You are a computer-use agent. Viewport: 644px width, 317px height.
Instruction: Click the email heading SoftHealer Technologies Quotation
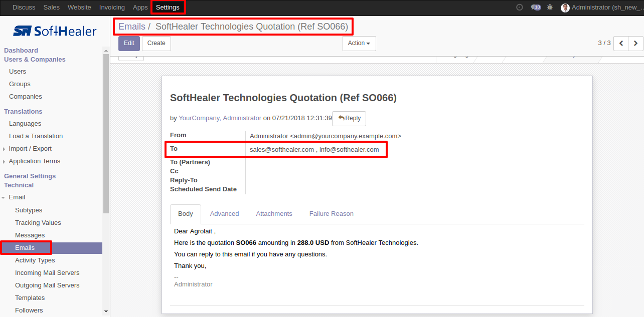point(283,98)
